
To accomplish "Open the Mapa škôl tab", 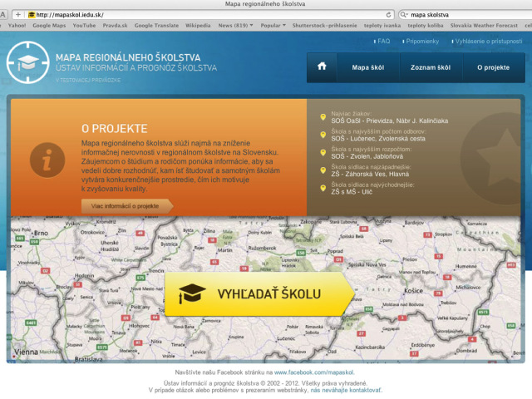I will (368, 67).
